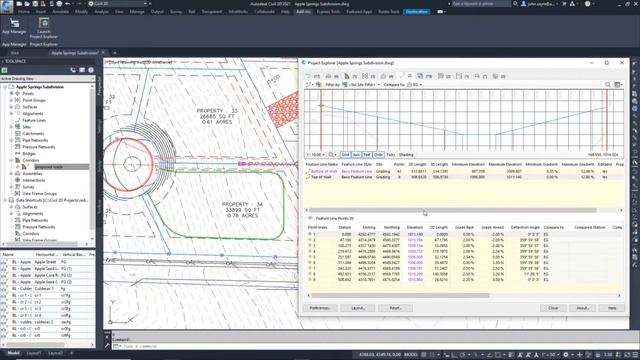The image size is (640, 360).
Task: Open the Active Drawing View dropdown in Toolspace
Action: (x=47, y=78)
